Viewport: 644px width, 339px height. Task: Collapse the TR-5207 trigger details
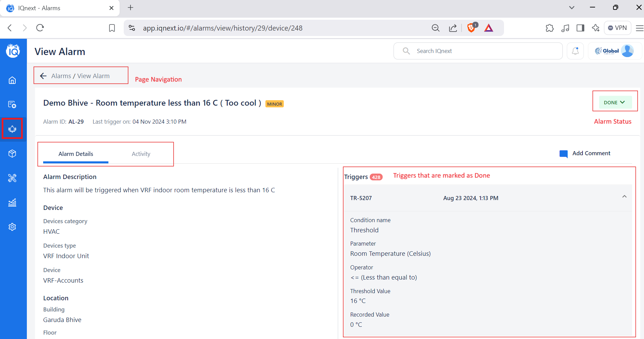624,197
